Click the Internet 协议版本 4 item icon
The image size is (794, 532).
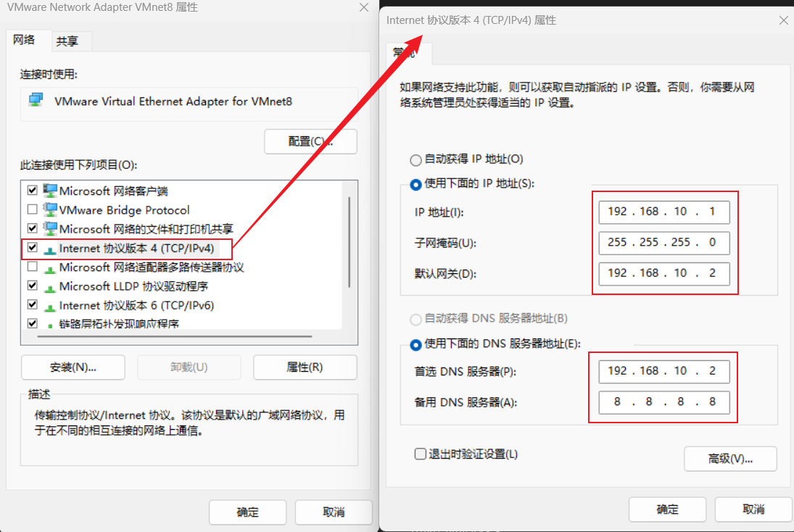click(49, 249)
